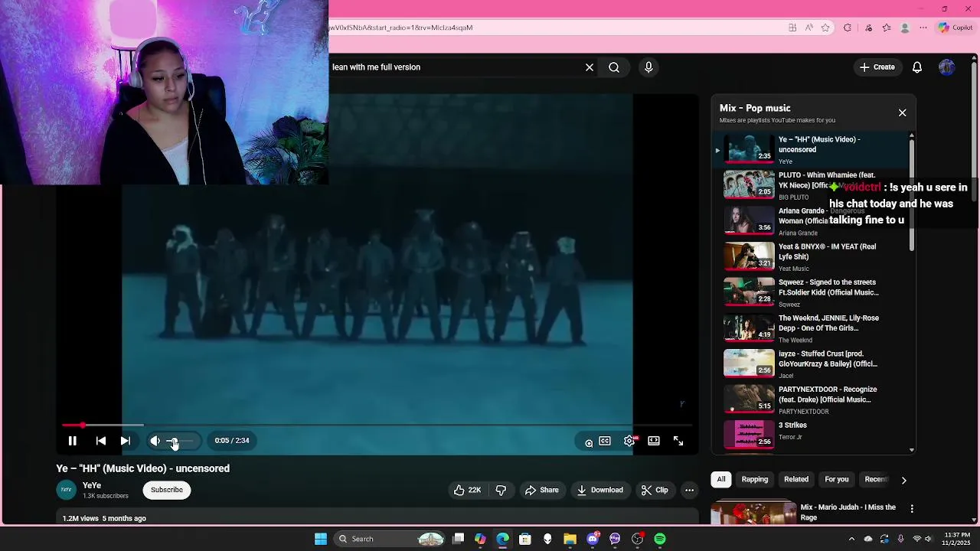This screenshot has height=551, width=980.
Task: Go to the previous video
Action: [101, 441]
